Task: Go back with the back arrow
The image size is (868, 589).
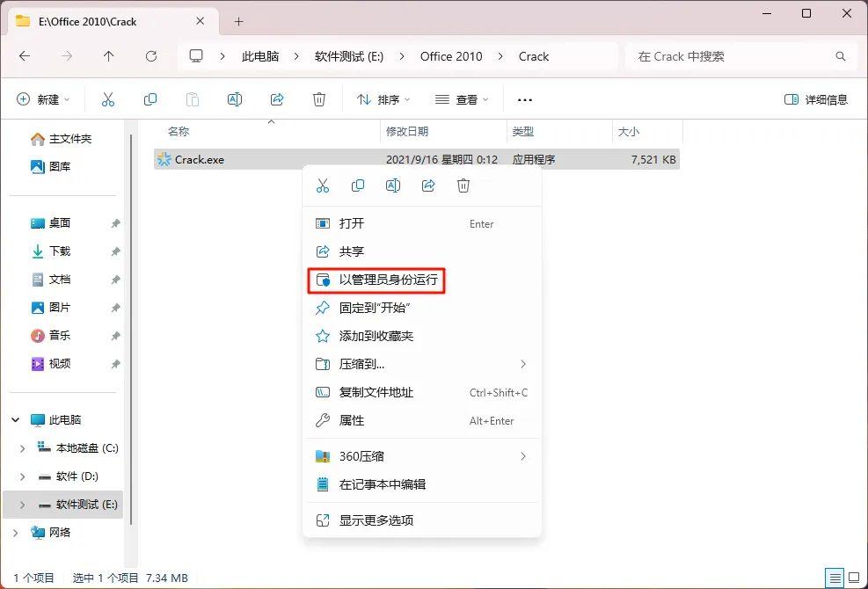Action: [x=25, y=56]
